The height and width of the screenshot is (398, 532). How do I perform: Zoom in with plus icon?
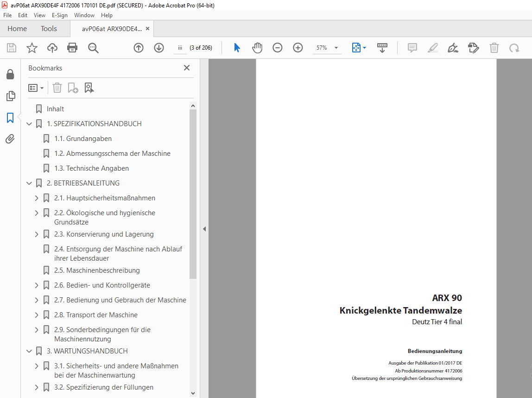point(298,48)
